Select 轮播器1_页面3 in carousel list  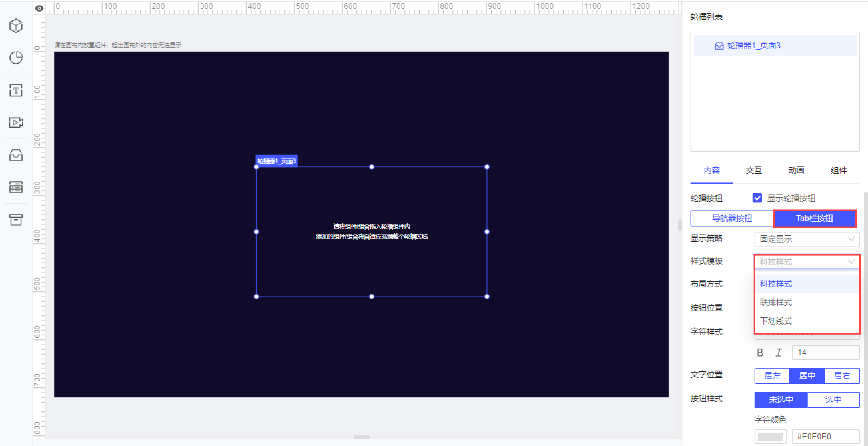tap(754, 45)
